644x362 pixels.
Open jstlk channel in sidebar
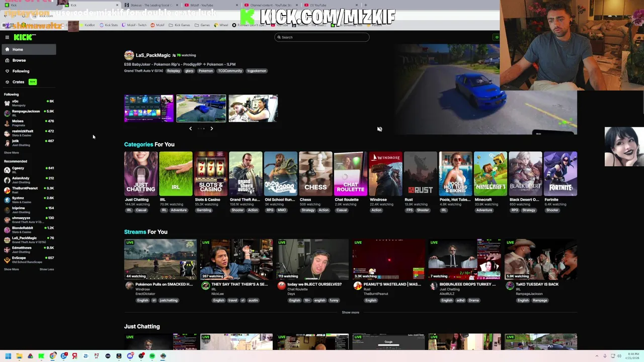click(28, 143)
